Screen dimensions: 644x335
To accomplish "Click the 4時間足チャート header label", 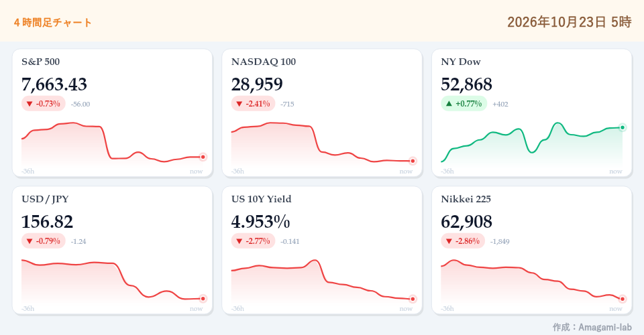I will 52,22.
